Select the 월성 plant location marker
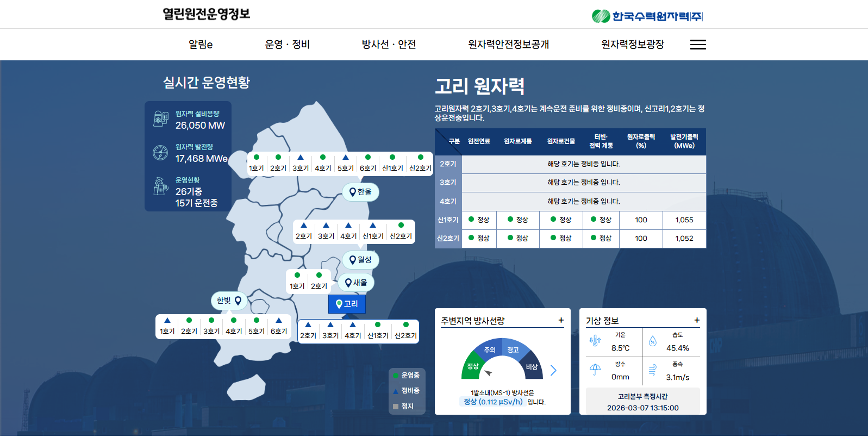This screenshot has width=868, height=437. [360, 260]
